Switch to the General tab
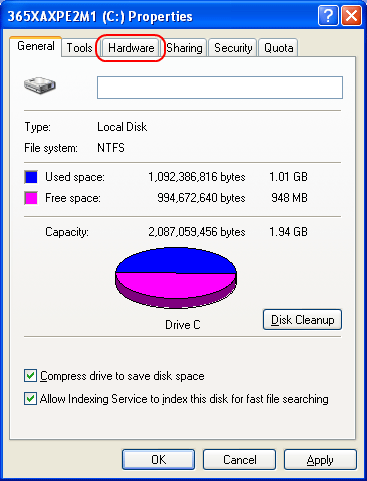The height and width of the screenshot is (481, 367). 36,46
